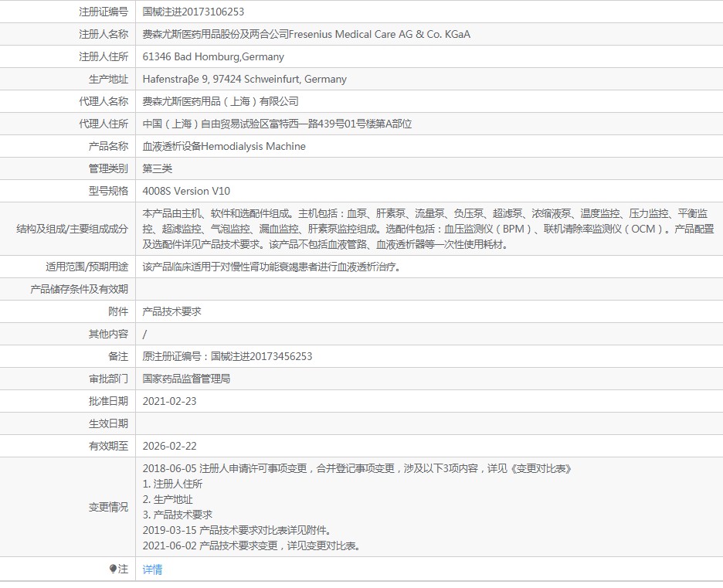Open the 详情 link in the 注 row
This screenshot has height=588, width=723.
point(152,569)
